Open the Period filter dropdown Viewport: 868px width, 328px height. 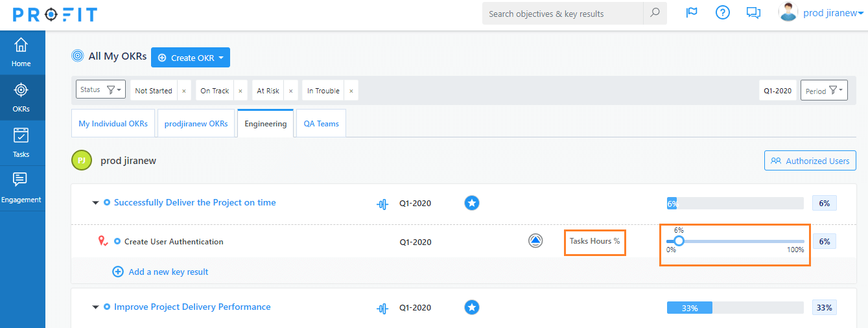824,91
